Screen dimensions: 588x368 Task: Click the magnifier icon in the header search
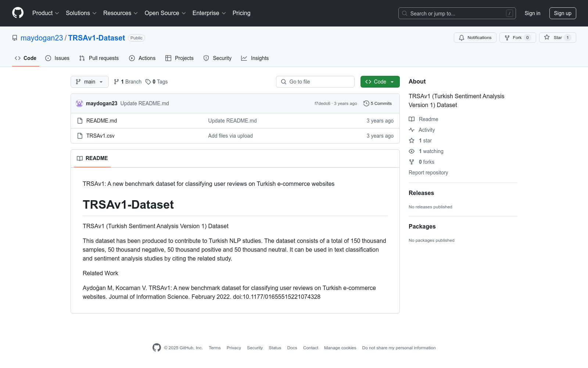point(405,13)
